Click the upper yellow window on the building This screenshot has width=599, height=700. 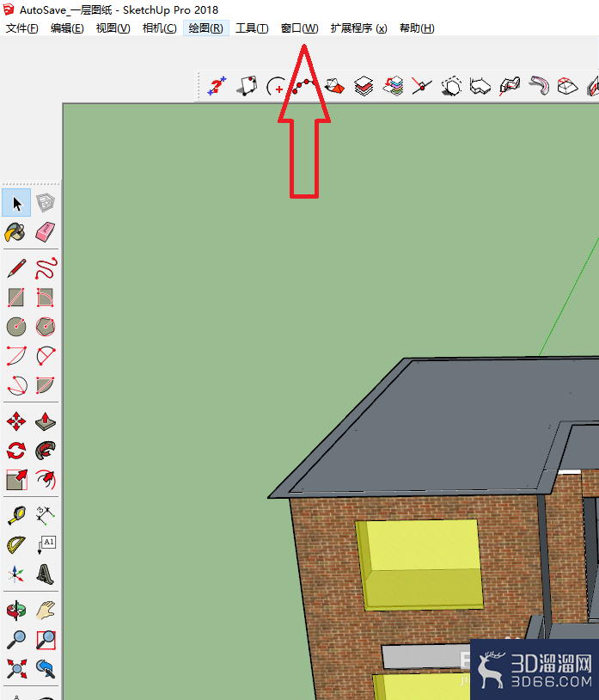tap(419, 565)
